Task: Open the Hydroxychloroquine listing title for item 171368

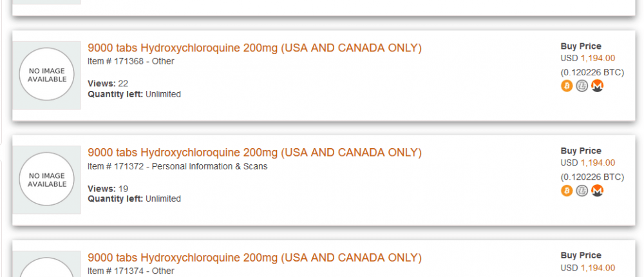Action: (254, 48)
